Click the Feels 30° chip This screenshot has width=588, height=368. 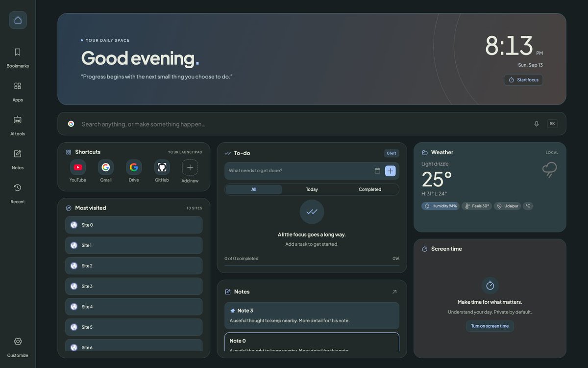[x=477, y=206]
